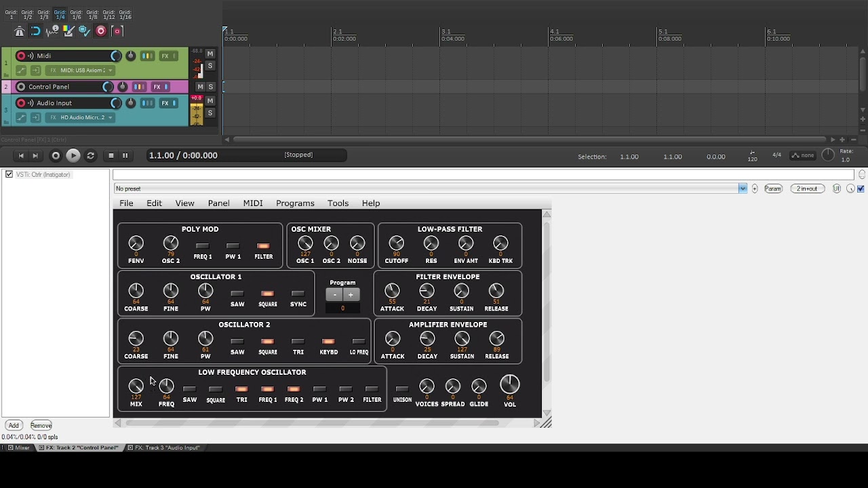Open the Tools menu in the Ctrlr panel

click(x=338, y=203)
